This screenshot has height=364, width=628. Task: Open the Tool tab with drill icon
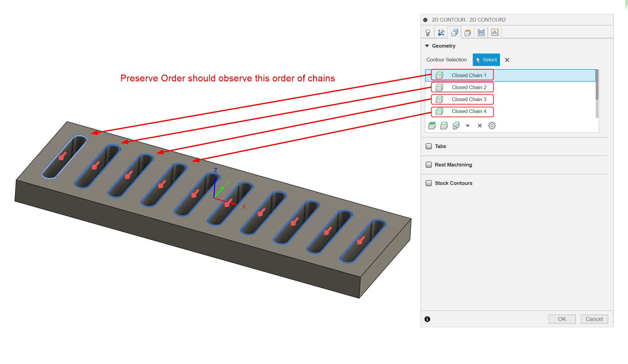[x=427, y=33]
